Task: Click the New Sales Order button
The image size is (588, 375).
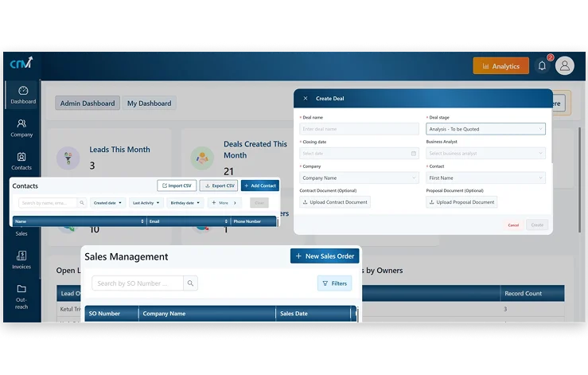Action: coord(325,256)
